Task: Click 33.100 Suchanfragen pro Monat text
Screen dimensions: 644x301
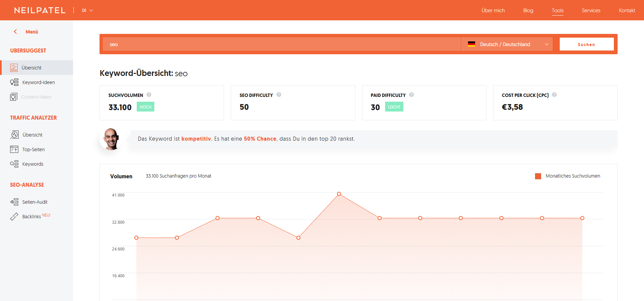Action: tap(179, 176)
